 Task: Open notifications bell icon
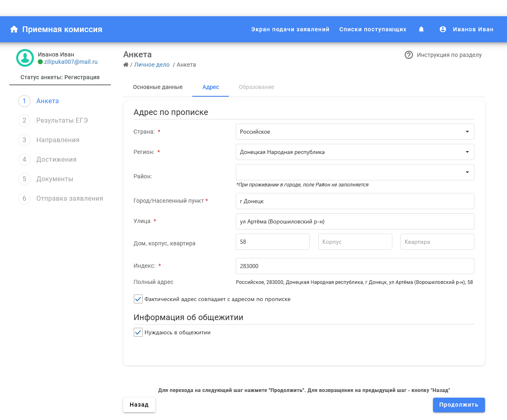tap(421, 29)
